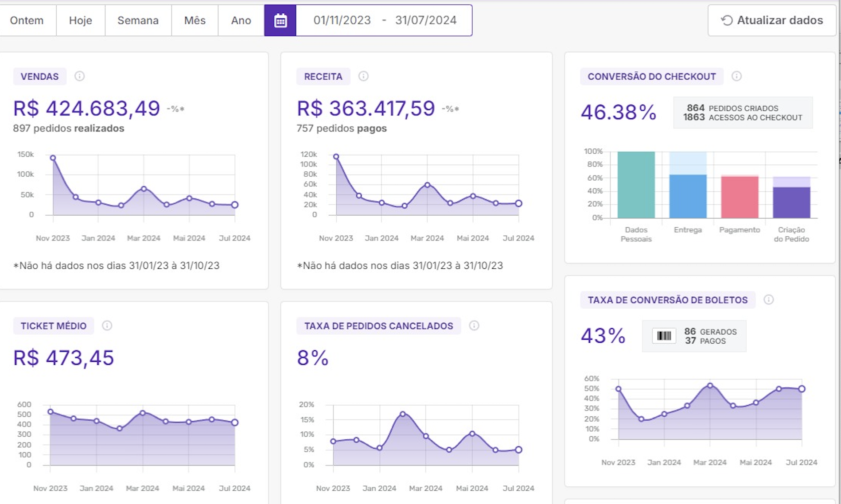Open the start date field 01/11/2023
Image resolution: width=841 pixels, height=504 pixels.
click(x=342, y=20)
